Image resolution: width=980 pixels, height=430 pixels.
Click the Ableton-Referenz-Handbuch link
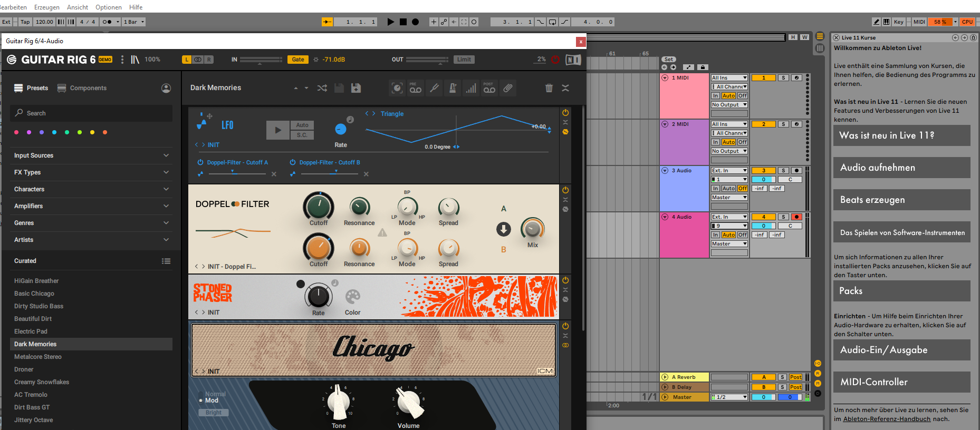tap(886, 419)
